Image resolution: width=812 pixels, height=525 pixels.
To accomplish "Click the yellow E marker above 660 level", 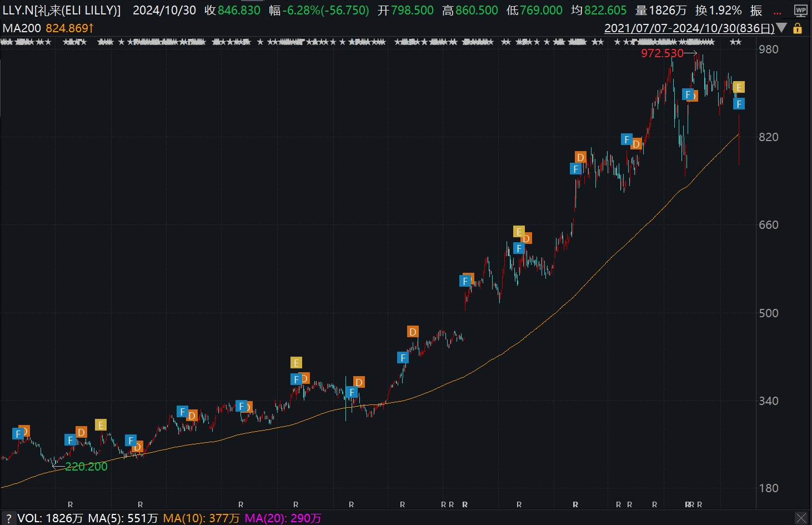I will (x=519, y=232).
